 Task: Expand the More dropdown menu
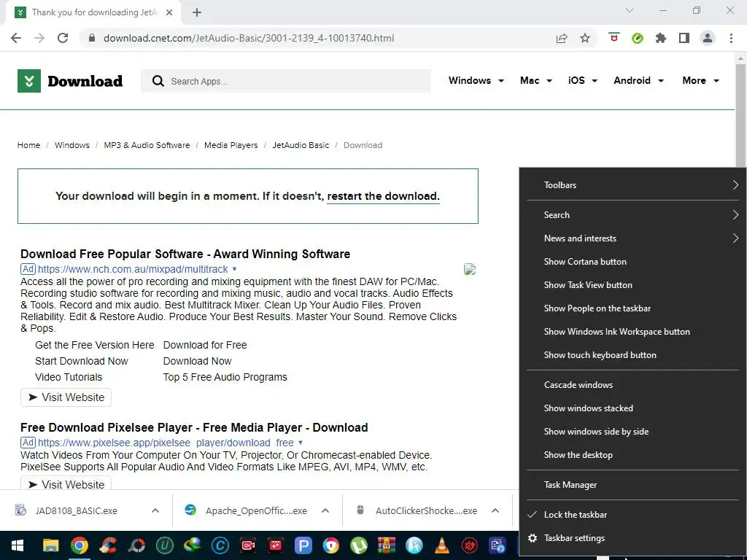click(700, 80)
